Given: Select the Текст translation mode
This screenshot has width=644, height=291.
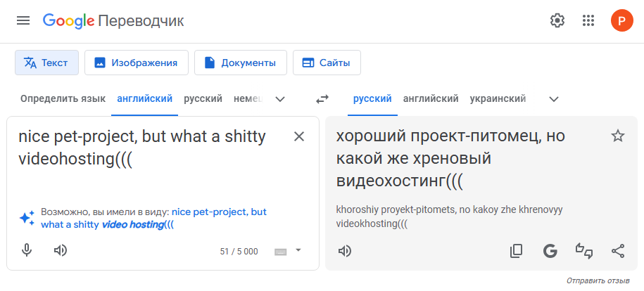Looking at the screenshot, I should [47, 63].
